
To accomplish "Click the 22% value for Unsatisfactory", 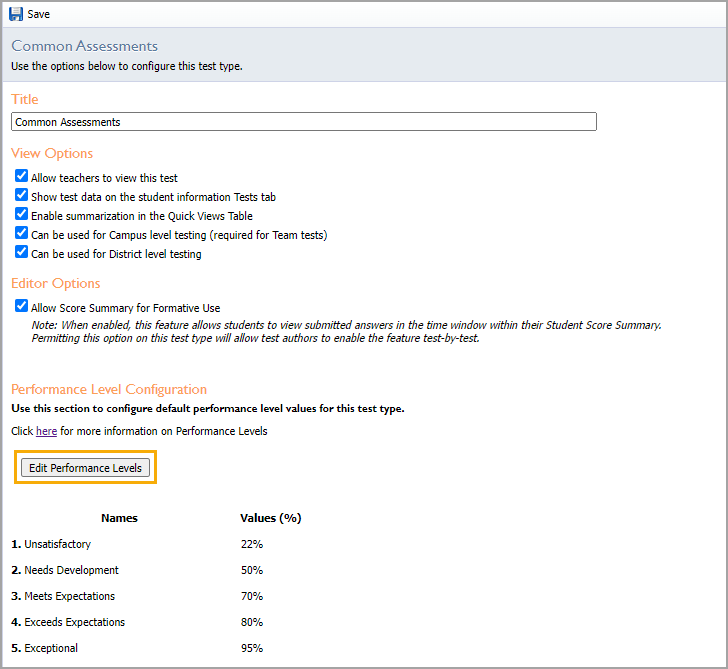I will point(252,544).
